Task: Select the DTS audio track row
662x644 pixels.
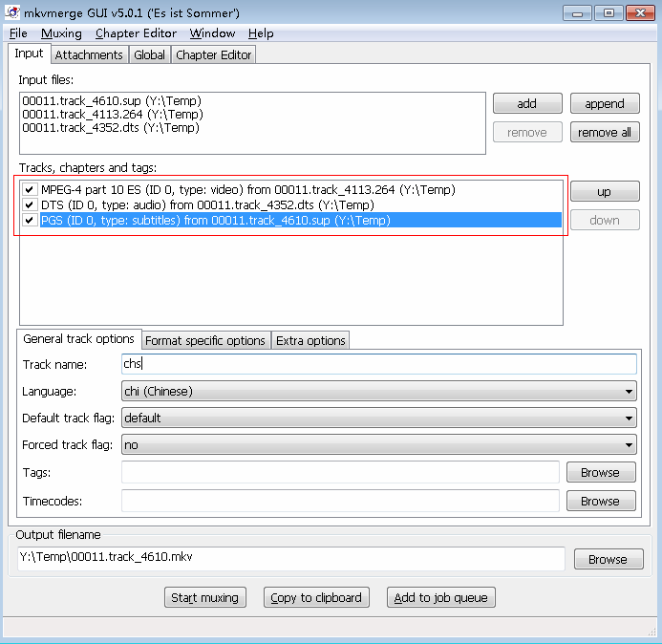Action: click(x=207, y=204)
